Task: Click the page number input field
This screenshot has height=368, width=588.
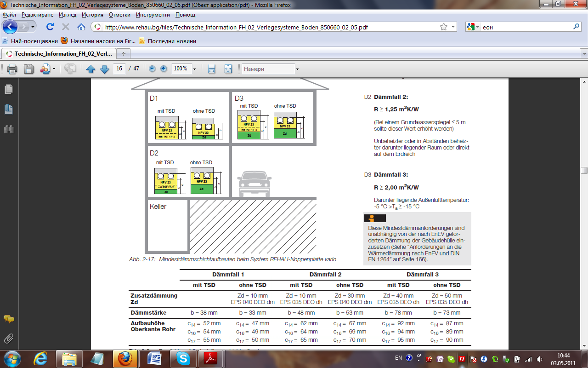Action: click(119, 69)
